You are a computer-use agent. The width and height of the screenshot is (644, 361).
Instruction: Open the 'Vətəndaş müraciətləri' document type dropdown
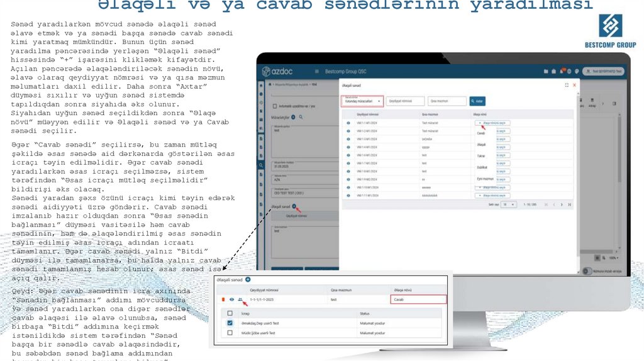point(362,101)
